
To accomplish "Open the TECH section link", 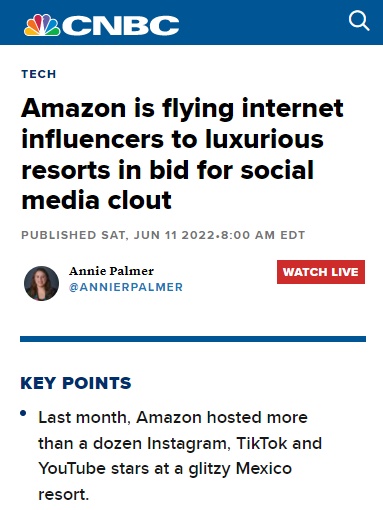I will coord(39,74).
